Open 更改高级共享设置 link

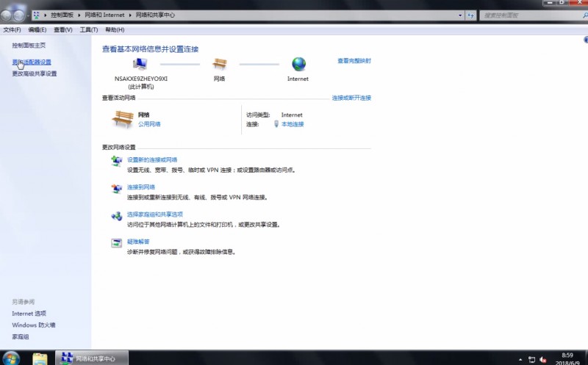point(35,73)
